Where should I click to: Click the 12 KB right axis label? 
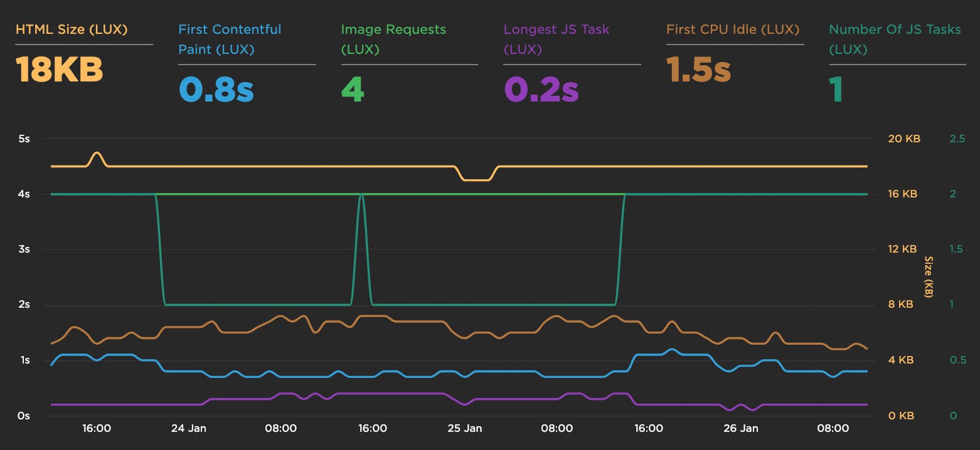tap(902, 249)
